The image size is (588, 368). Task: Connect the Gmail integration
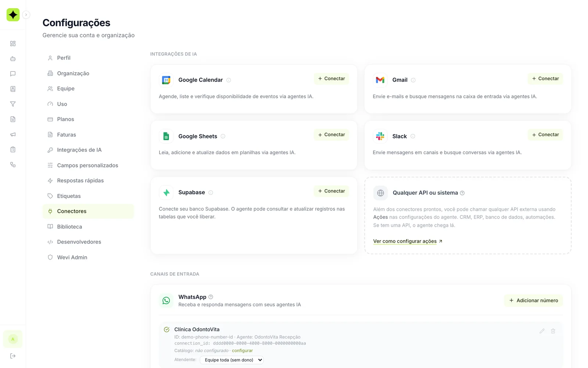click(x=545, y=79)
